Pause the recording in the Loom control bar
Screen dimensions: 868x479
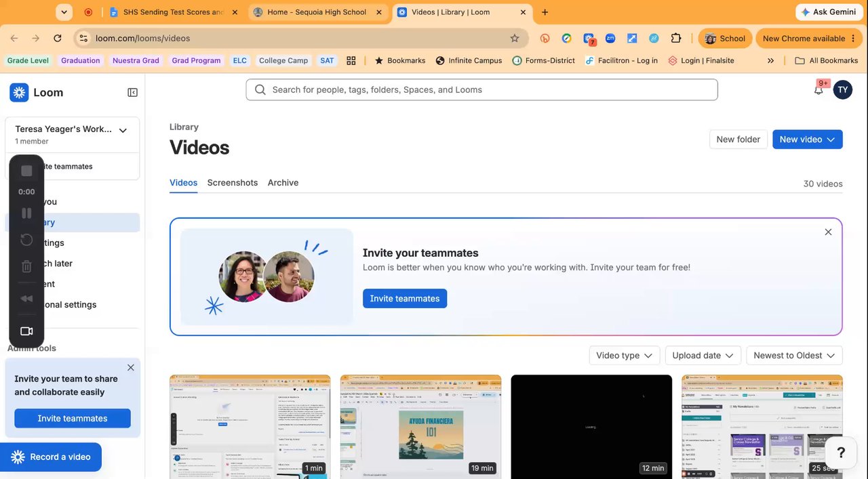coord(26,213)
